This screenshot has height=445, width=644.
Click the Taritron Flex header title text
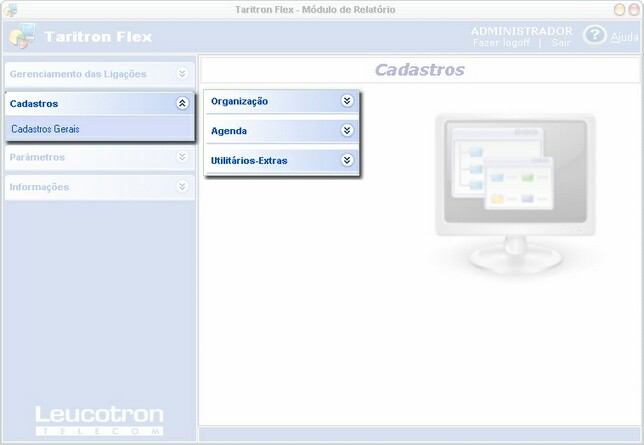pos(98,37)
